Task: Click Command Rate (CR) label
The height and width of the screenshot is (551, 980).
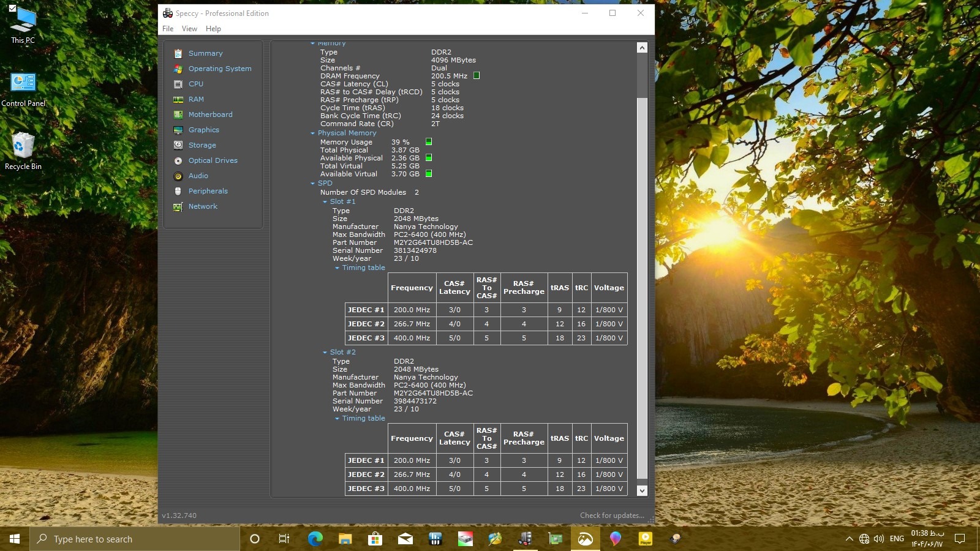Action: (x=357, y=124)
